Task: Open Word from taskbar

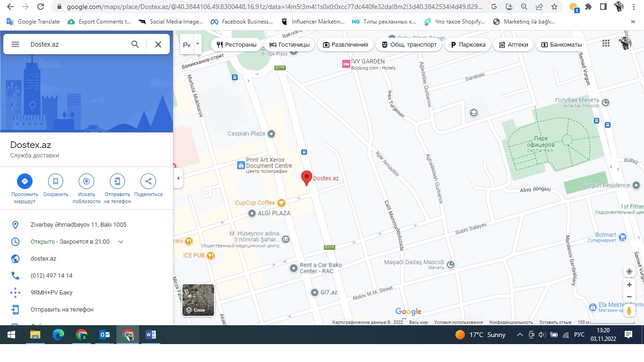Action: pyautogui.click(x=151, y=335)
